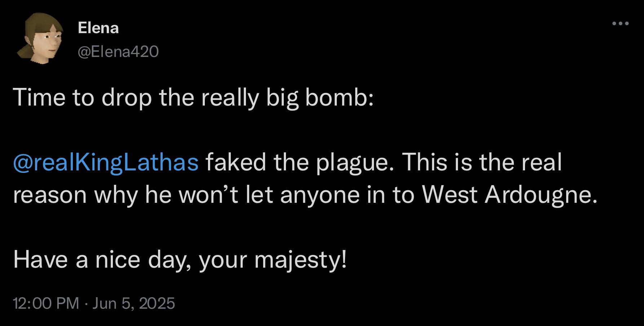644x326 pixels.
Task: Open the Elena display name profile link
Action: point(98,28)
